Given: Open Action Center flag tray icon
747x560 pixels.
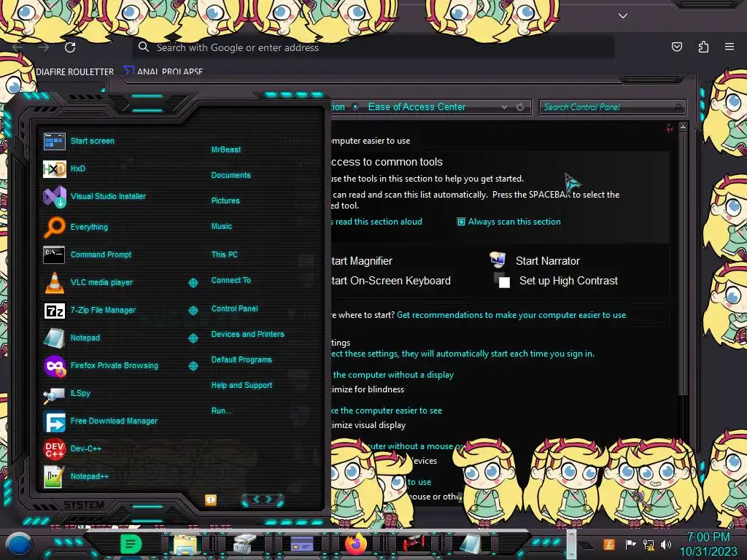Looking at the screenshot, I should (x=630, y=544).
